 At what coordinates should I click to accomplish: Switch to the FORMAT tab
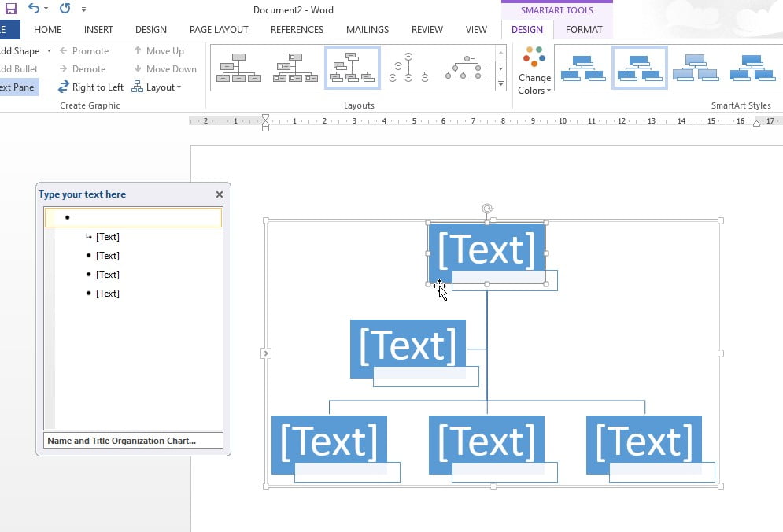click(x=585, y=29)
